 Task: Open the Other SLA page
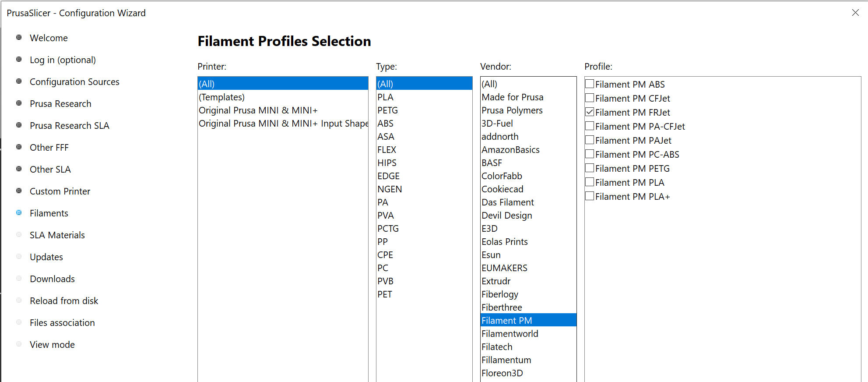point(50,170)
